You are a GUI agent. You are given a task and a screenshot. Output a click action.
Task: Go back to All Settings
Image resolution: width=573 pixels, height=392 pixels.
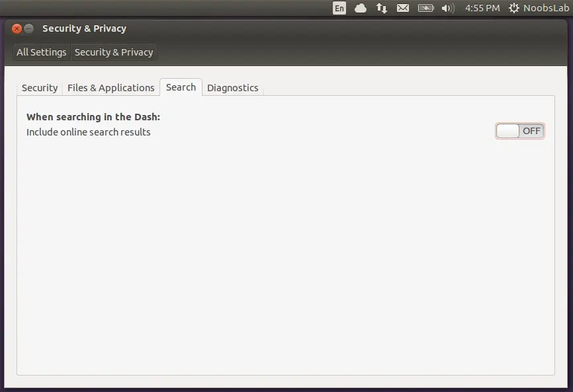[x=42, y=52]
